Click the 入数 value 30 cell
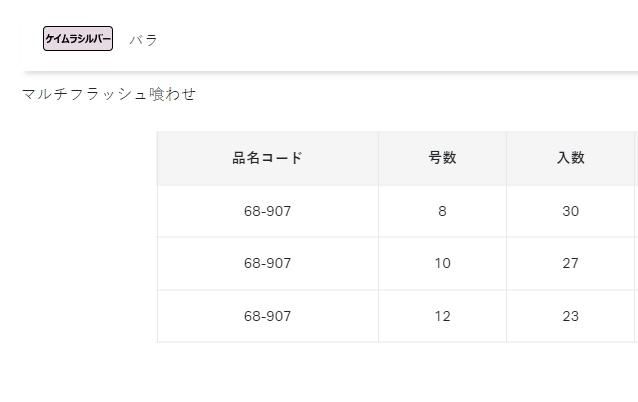This screenshot has width=638, height=402. point(570,211)
